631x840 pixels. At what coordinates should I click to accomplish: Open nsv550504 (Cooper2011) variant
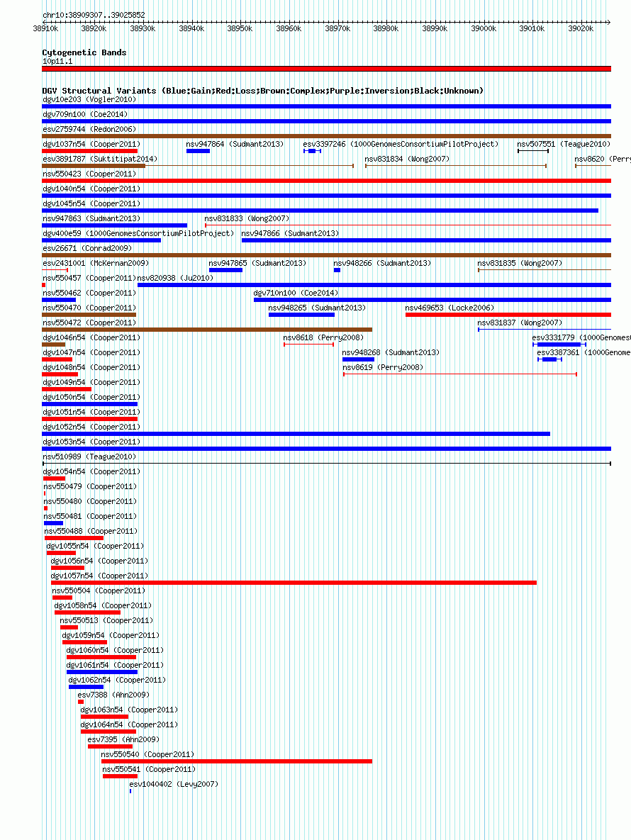click(99, 591)
